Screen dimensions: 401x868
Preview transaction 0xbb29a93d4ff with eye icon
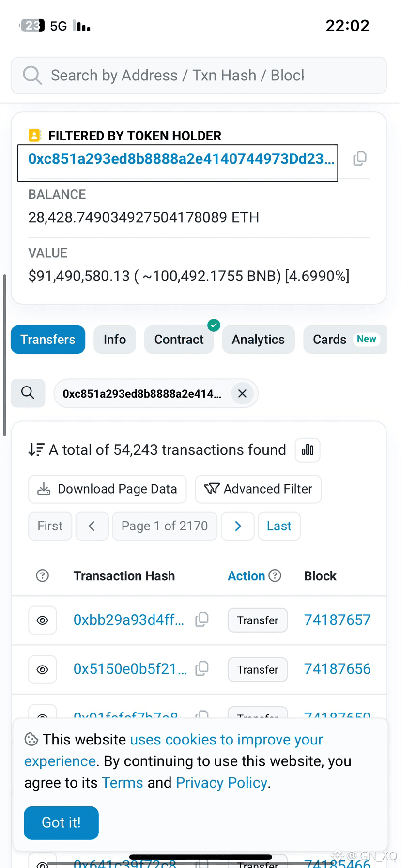click(x=43, y=620)
